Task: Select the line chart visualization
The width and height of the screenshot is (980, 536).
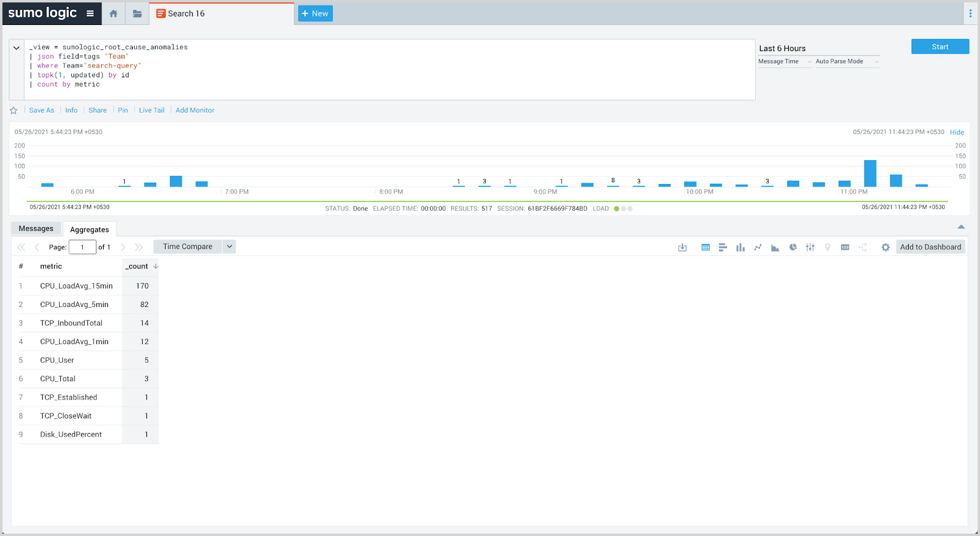Action: tap(758, 247)
